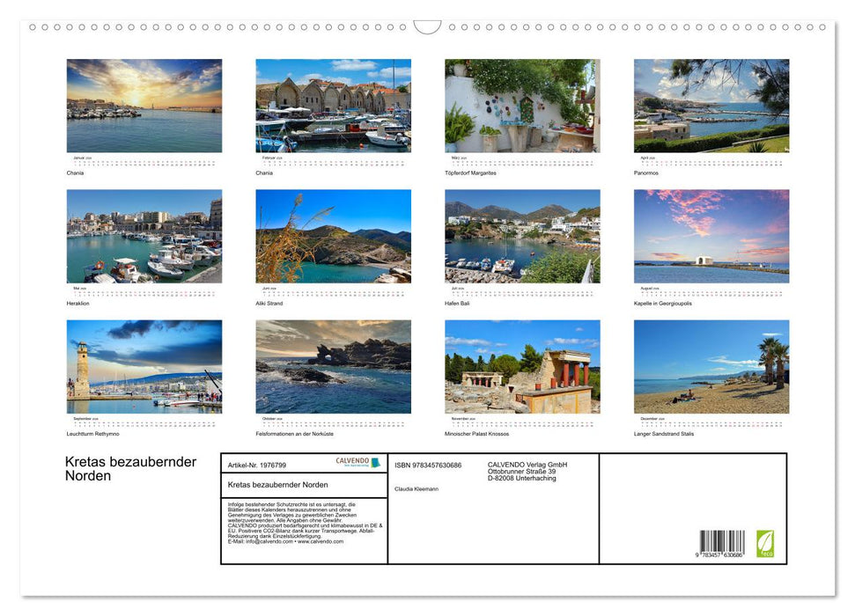Select the Leuchtturm Rethymno September thumbnail
The width and height of the screenshot is (855, 616).
[144, 365]
